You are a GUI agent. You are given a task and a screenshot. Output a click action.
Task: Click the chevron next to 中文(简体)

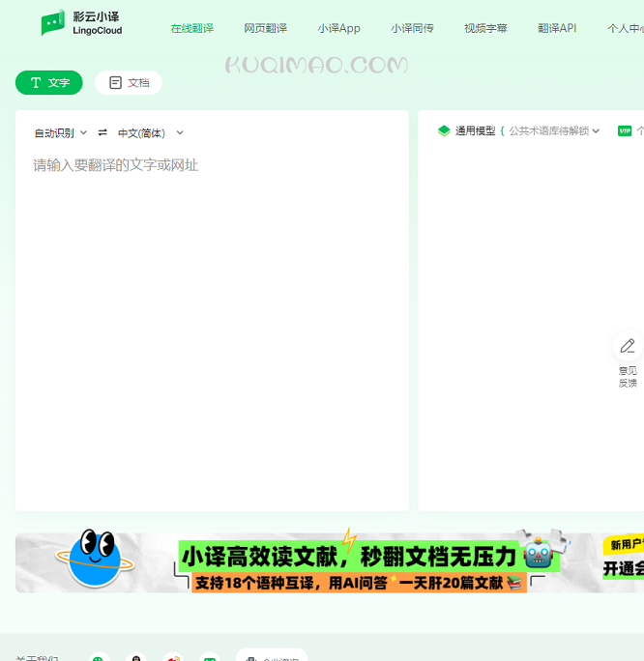[x=180, y=132]
